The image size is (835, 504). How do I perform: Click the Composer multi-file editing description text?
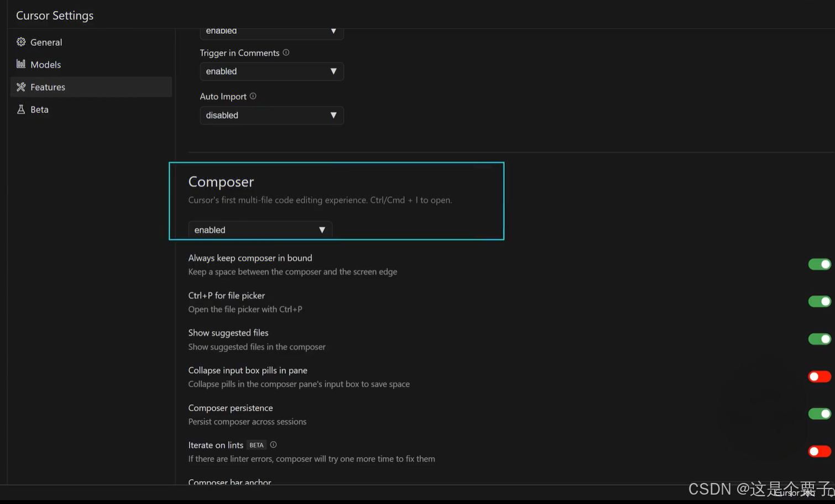pyautogui.click(x=320, y=200)
